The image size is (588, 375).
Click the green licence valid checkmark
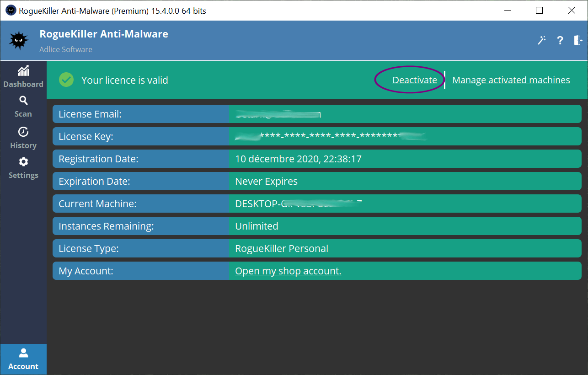(x=66, y=80)
